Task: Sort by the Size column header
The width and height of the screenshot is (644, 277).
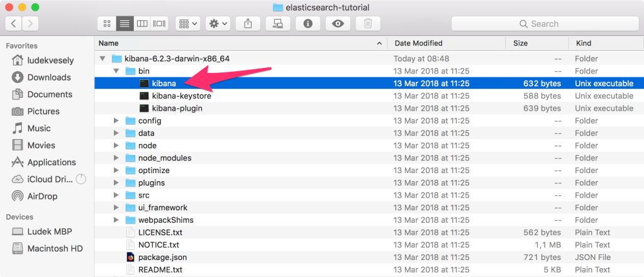Action: [x=537, y=43]
